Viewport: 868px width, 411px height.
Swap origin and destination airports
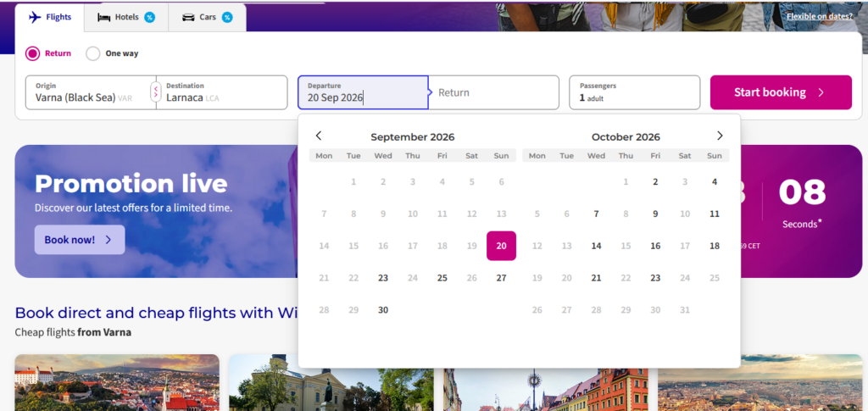click(x=155, y=92)
